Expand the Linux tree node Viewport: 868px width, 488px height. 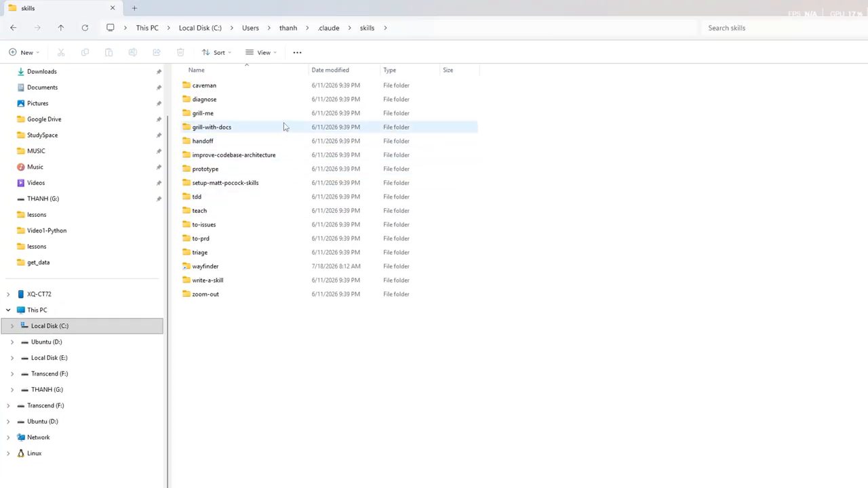tap(8, 453)
